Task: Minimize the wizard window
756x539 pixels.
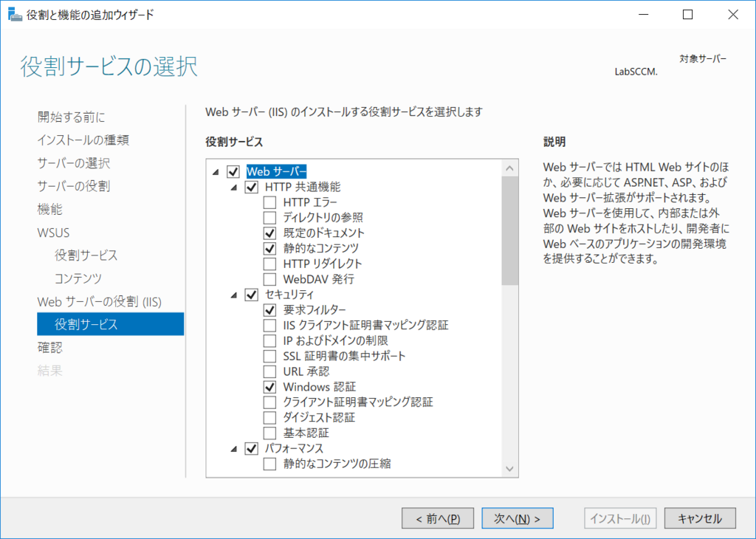Action: pyautogui.click(x=644, y=15)
